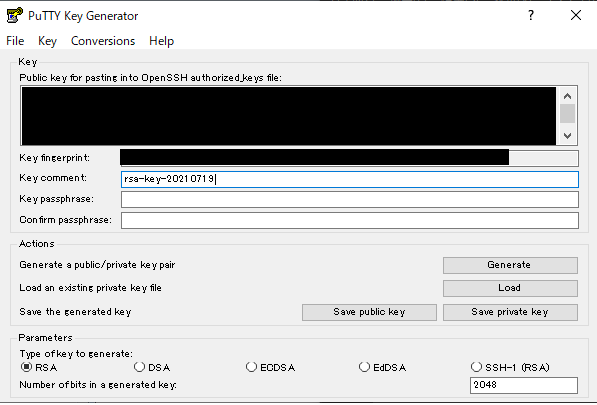
Task: Click the public key box scroll down arrow
Action: (567, 136)
